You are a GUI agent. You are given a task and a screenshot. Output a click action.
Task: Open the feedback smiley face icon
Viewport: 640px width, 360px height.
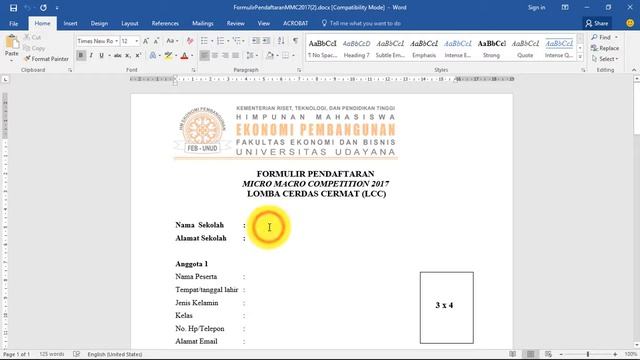click(630, 23)
